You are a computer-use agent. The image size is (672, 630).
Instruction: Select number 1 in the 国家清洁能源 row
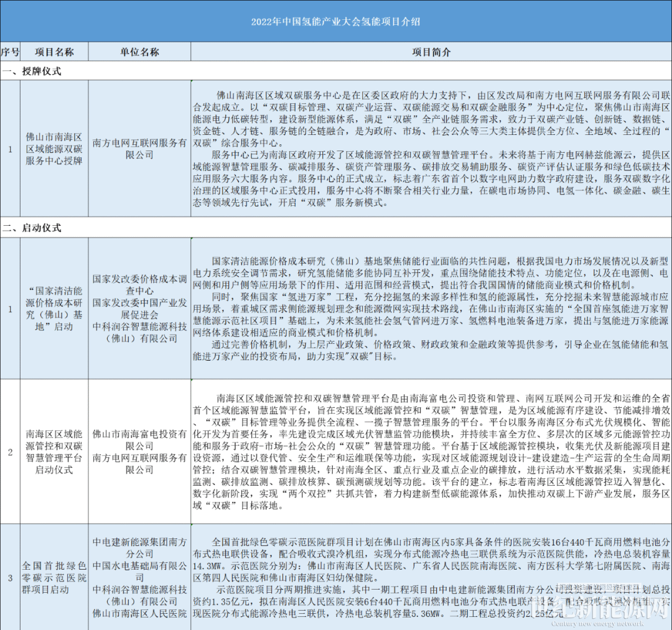tap(10, 308)
